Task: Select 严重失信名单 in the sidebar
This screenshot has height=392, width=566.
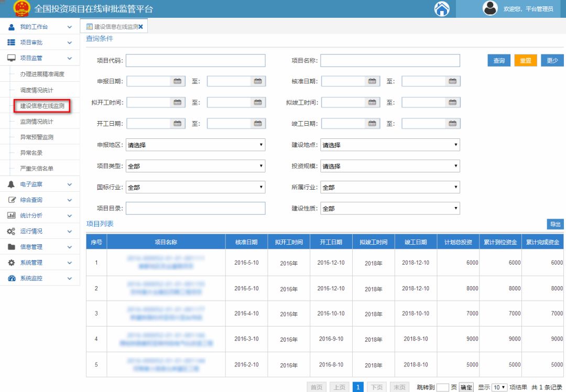Action: pyautogui.click(x=37, y=169)
